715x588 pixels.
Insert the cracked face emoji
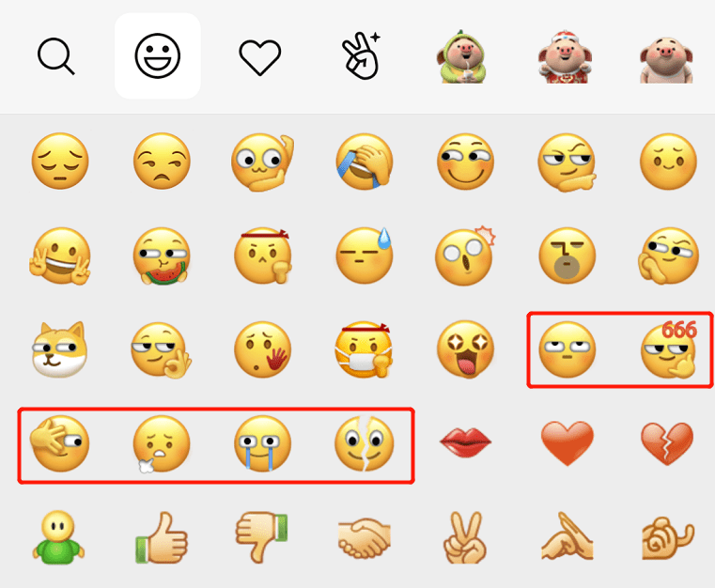pyautogui.click(x=364, y=443)
